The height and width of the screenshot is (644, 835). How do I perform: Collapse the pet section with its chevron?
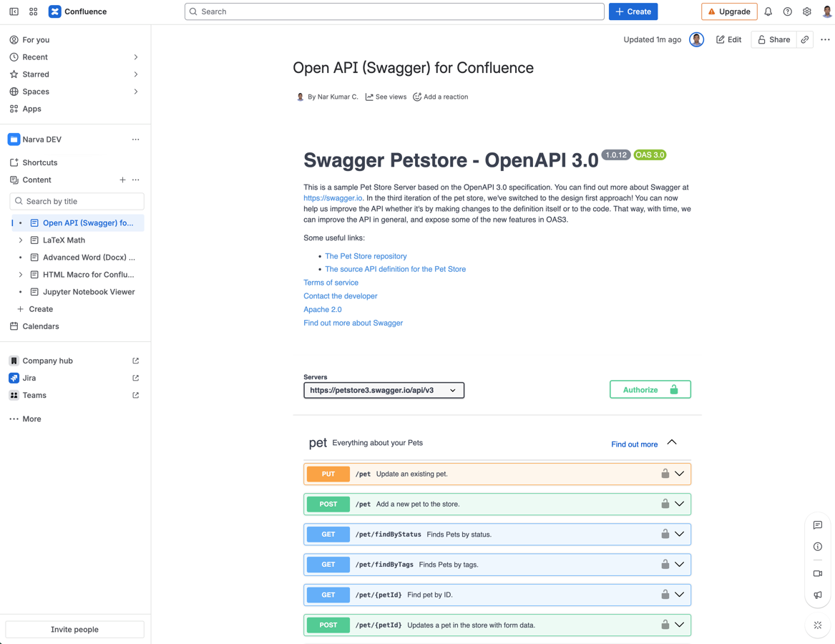tap(671, 441)
